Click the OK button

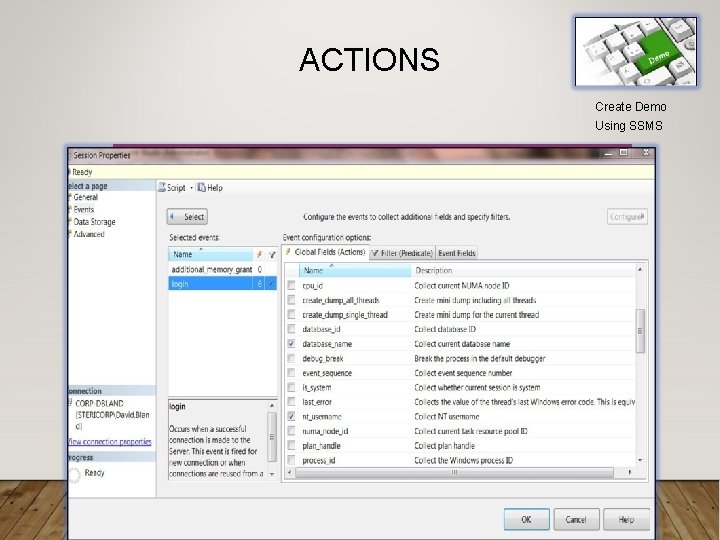[x=526, y=519]
